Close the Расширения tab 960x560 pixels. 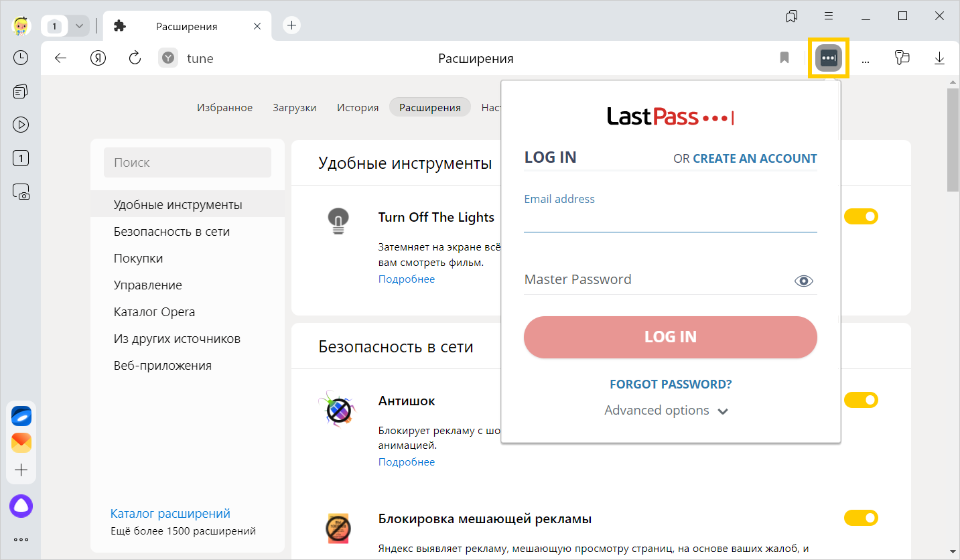pos(257,26)
